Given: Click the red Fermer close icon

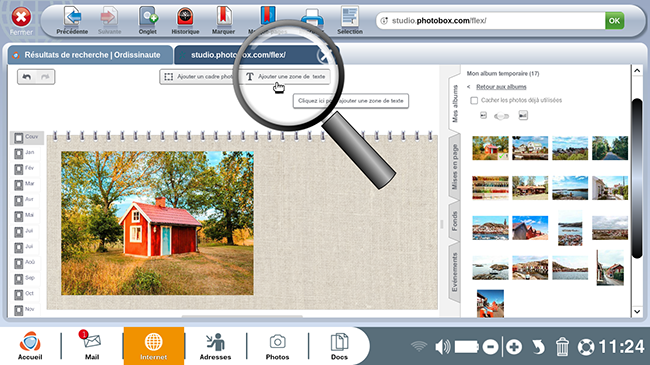Looking at the screenshot, I should pos(21,17).
